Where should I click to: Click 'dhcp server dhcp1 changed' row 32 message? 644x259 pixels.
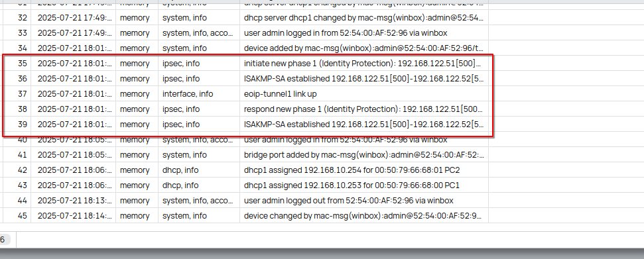click(x=363, y=18)
